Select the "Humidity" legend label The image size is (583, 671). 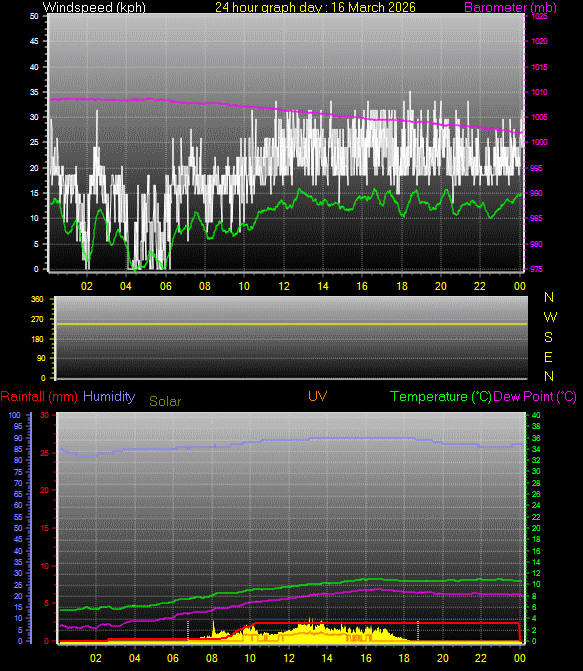(x=109, y=396)
